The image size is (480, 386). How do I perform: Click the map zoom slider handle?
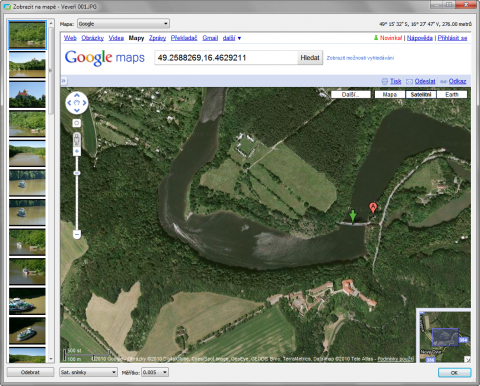pos(77,173)
